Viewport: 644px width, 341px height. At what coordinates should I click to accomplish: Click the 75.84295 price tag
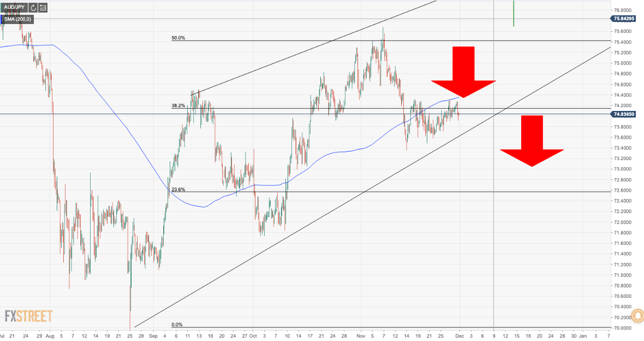[624, 19]
